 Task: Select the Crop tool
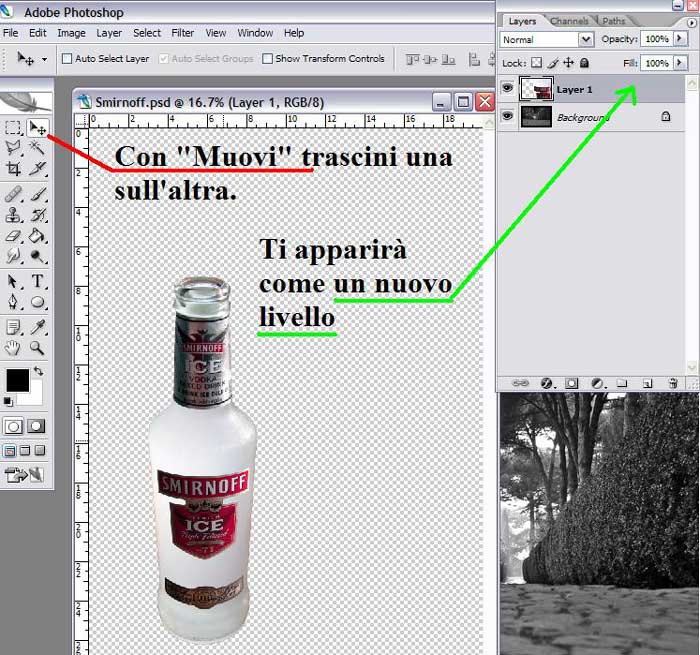[13, 168]
